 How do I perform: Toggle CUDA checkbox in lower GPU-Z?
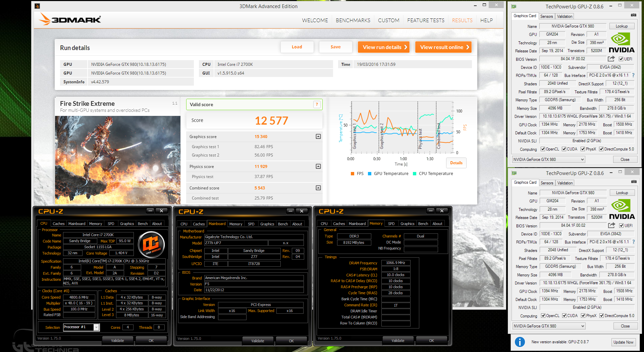pos(565,316)
